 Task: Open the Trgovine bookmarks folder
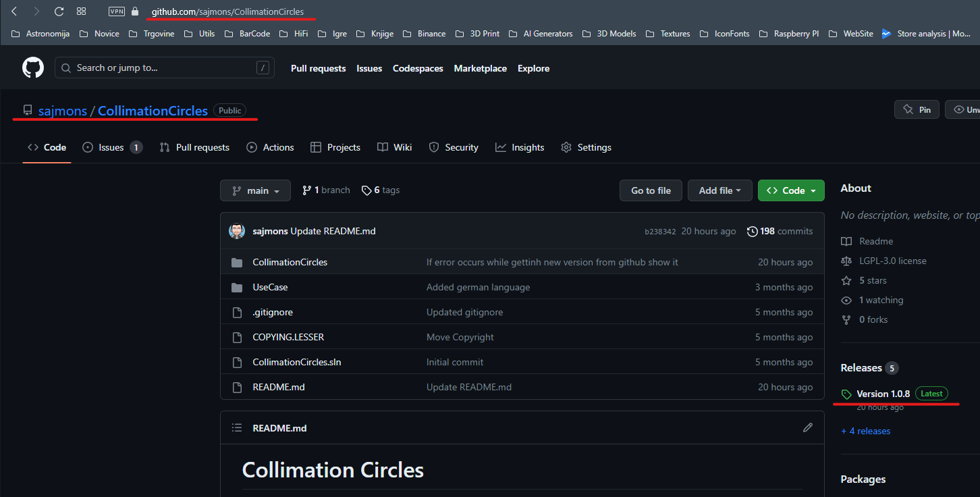[151, 34]
